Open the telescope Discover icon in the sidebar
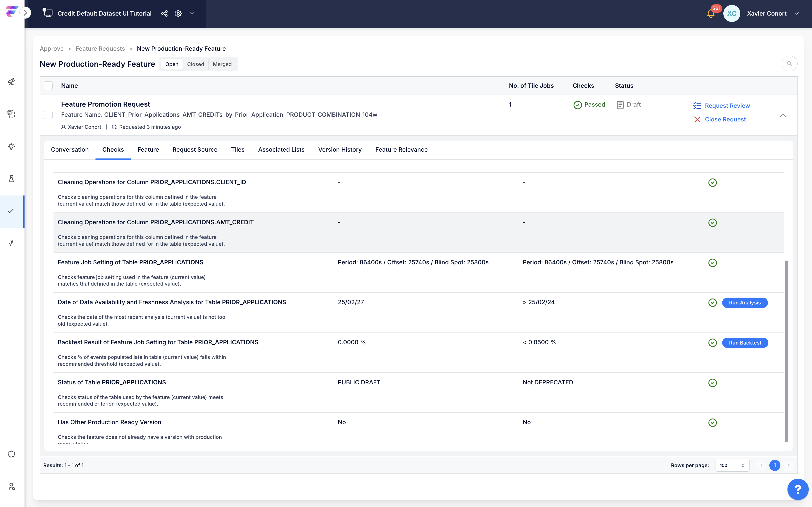This screenshot has height=507, width=812. coord(11,82)
